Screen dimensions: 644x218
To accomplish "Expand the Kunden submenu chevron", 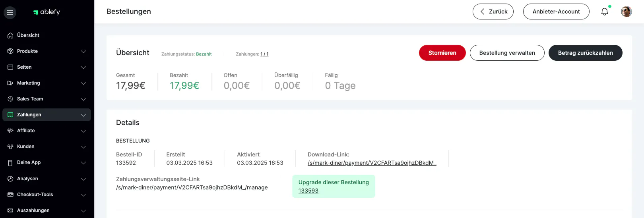I will [83, 147].
